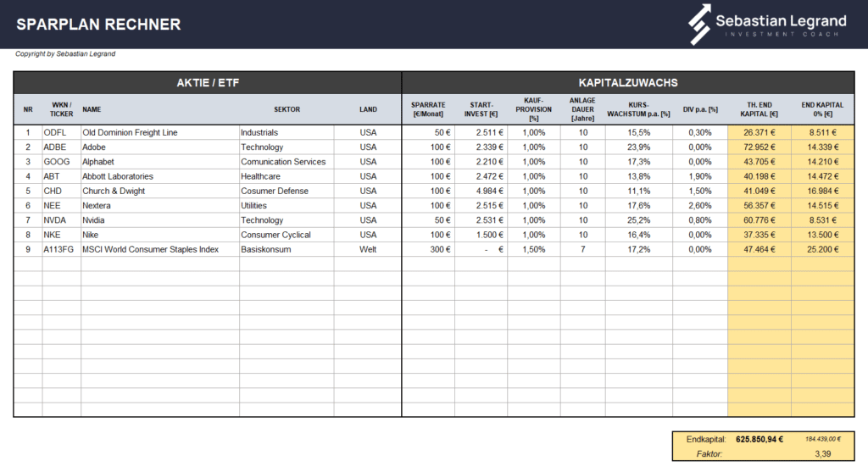Select the NEE ticker cell
868x472 pixels.
[x=61, y=205]
